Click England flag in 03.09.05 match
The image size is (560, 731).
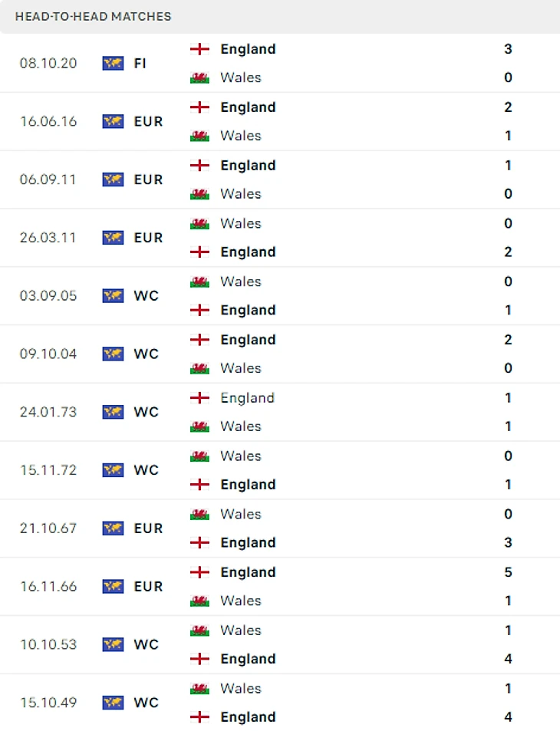tap(199, 310)
